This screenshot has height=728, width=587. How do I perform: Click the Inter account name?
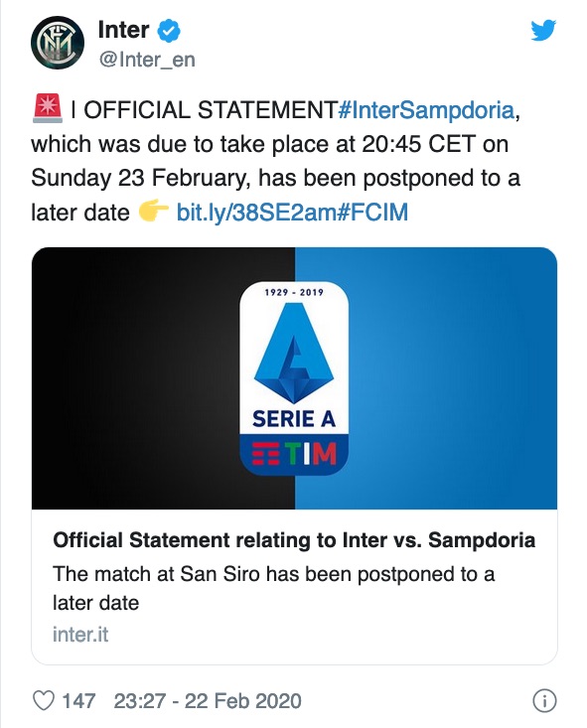(x=123, y=30)
